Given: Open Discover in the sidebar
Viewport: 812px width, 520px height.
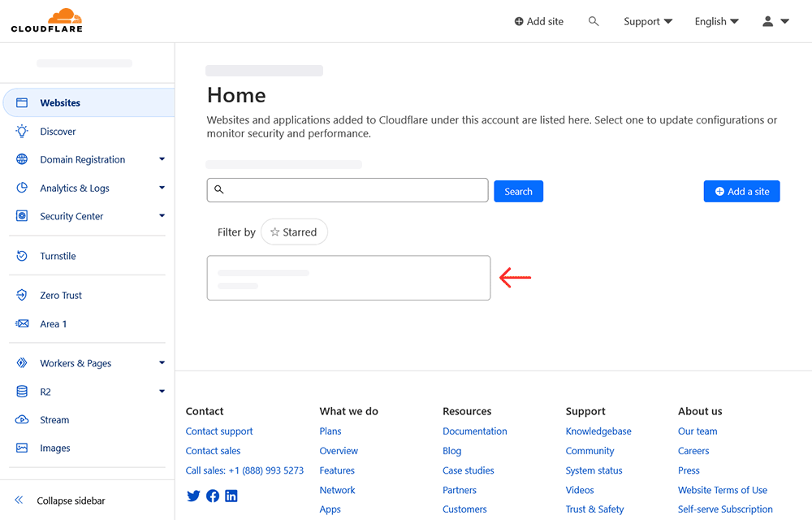Looking at the screenshot, I should coord(58,131).
